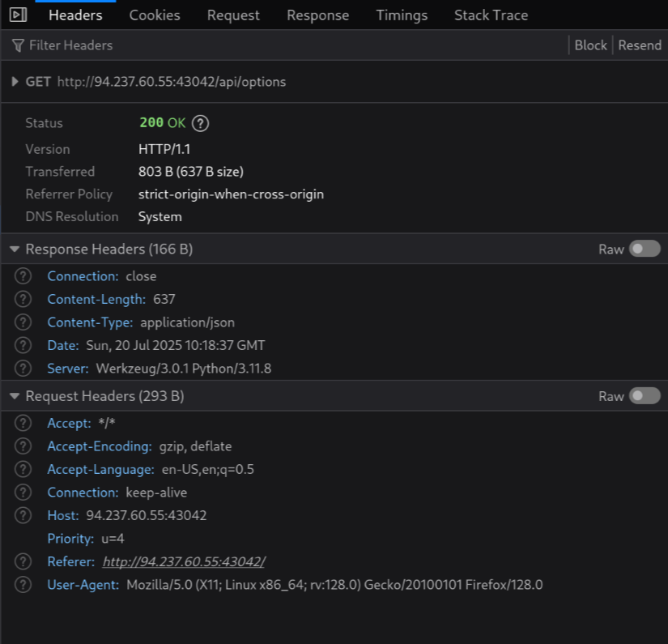Open help icon for Referer header
Image resolution: width=668 pixels, height=644 pixels.
pyautogui.click(x=23, y=561)
